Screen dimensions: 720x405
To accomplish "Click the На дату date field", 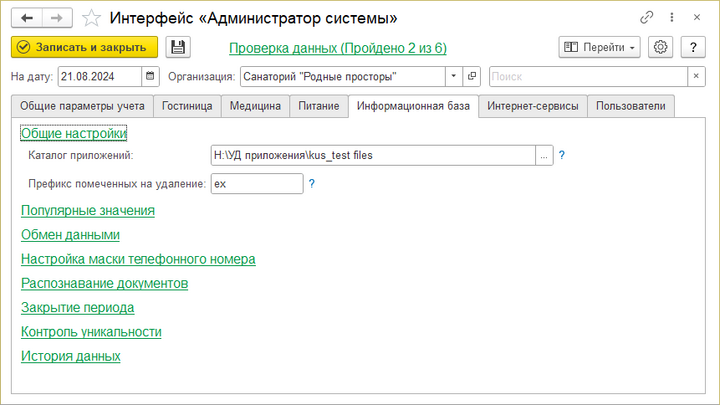I will [100, 77].
